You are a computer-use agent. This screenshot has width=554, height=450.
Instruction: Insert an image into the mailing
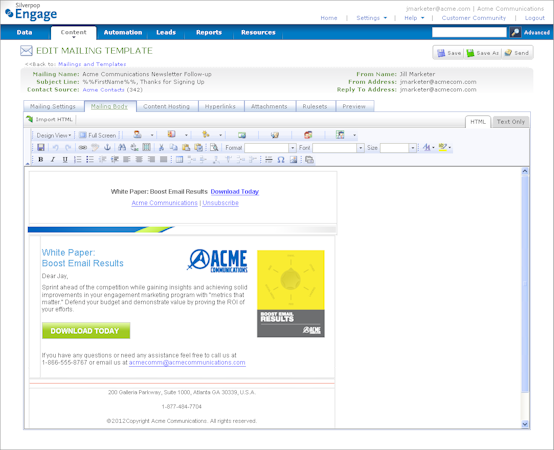click(x=293, y=159)
